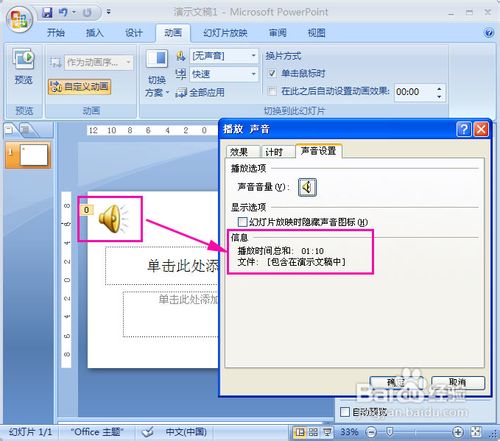Open the 幻灯片放映 ribbon tab
The height and width of the screenshot is (441, 500).
[225, 33]
